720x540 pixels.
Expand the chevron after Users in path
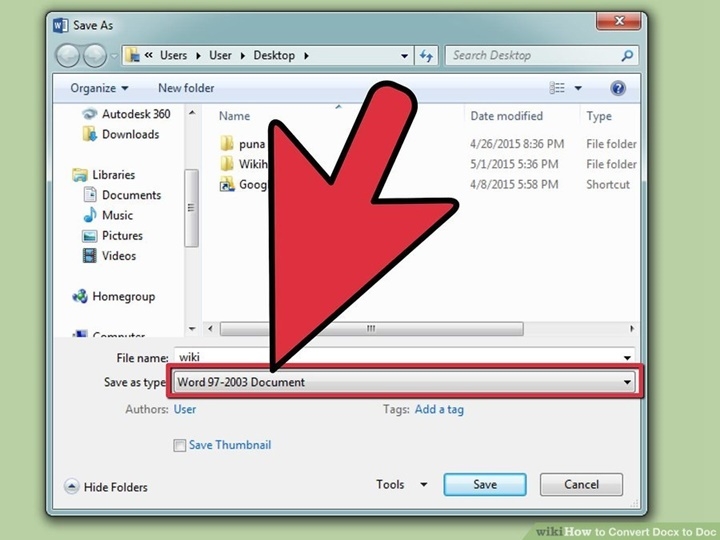click(198, 56)
